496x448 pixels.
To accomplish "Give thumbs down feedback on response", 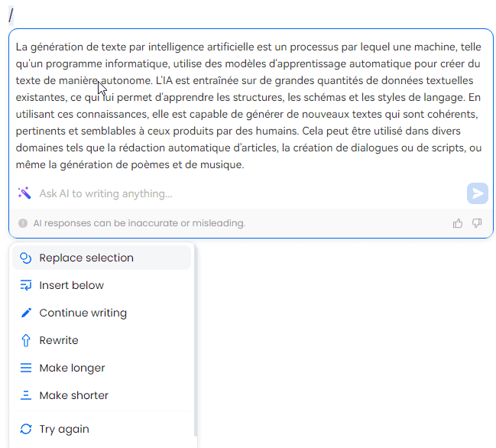I will click(x=477, y=223).
